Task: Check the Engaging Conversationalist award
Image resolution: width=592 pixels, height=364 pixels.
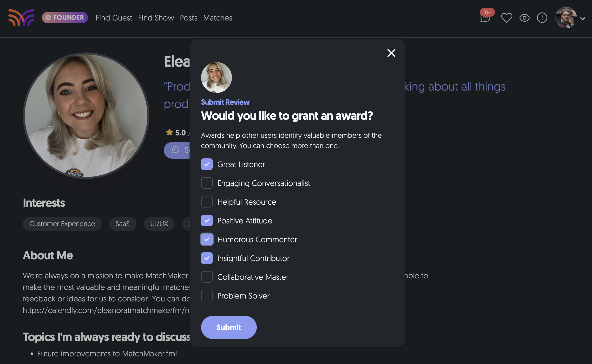Action: tap(207, 183)
